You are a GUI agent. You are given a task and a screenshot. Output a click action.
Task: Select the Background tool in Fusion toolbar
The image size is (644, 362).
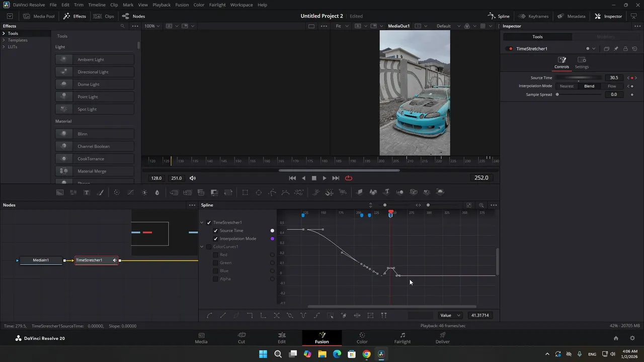click(60, 192)
